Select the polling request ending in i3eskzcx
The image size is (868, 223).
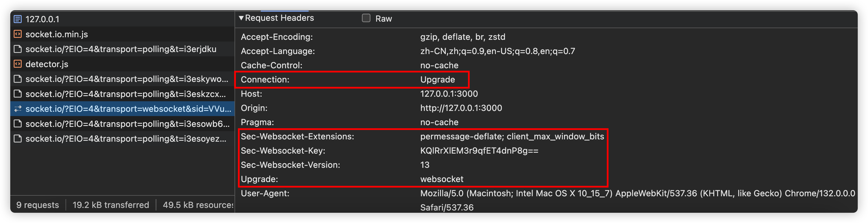[125, 94]
